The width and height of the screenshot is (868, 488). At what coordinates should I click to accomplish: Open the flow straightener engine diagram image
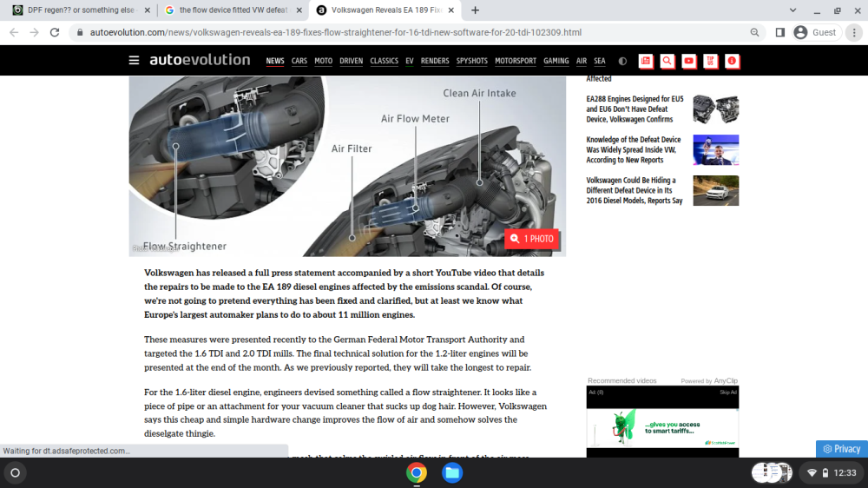pyautogui.click(x=347, y=166)
